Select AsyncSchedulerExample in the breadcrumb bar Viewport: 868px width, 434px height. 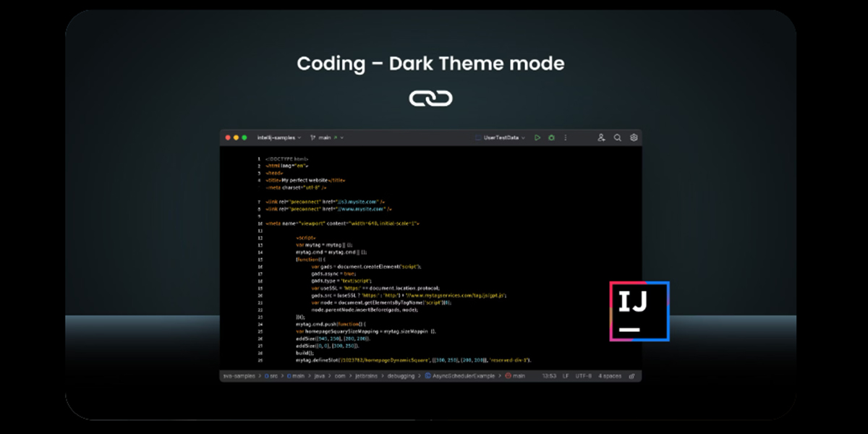click(463, 376)
